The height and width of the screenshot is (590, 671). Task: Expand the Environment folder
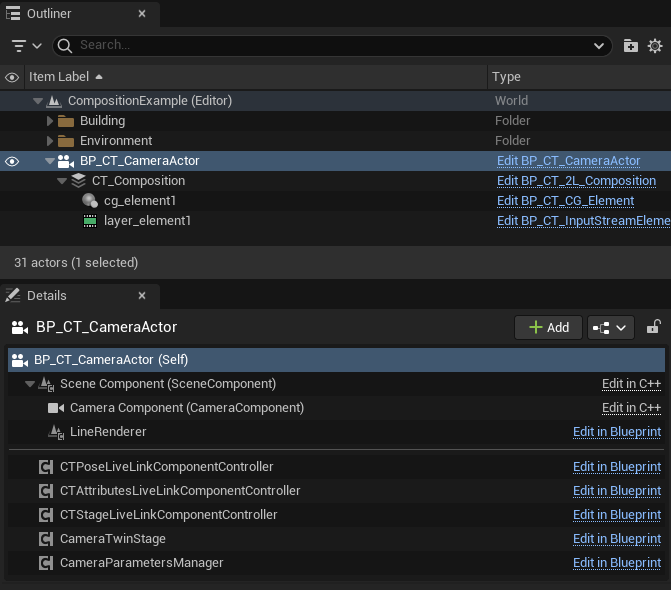(50, 141)
